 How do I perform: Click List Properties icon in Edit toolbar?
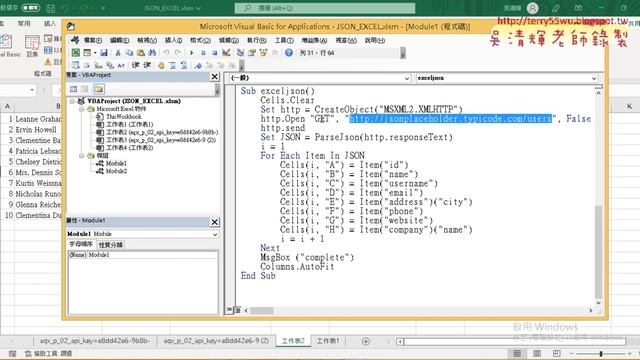click(x=76, y=65)
